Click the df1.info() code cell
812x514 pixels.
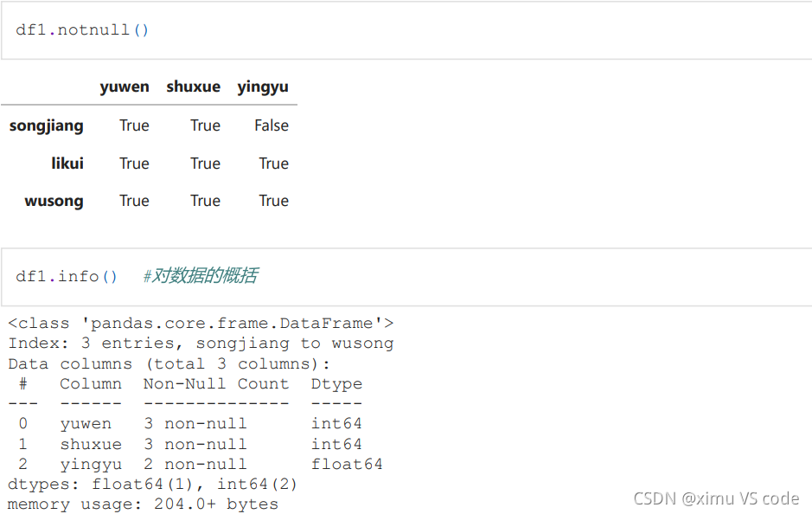pyautogui.click(x=406, y=277)
